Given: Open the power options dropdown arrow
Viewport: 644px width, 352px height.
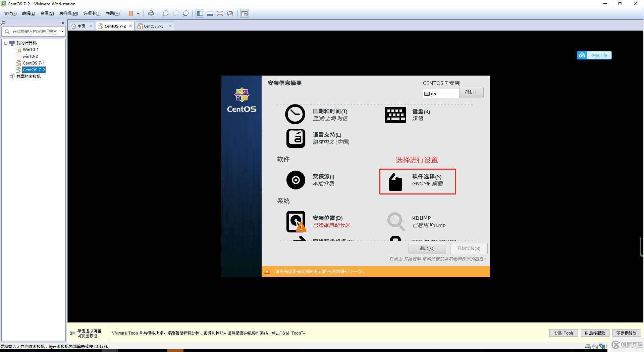Looking at the screenshot, I should [138, 13].
